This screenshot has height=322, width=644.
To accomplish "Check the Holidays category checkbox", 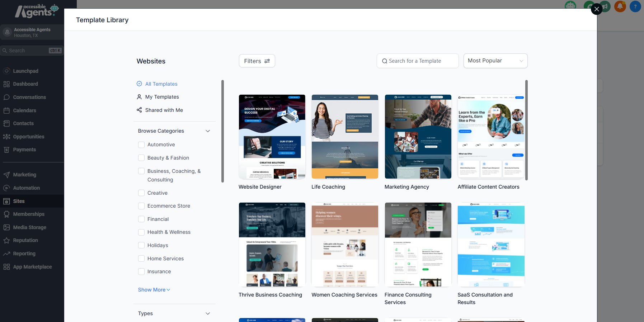I will [x=141, y=245].
